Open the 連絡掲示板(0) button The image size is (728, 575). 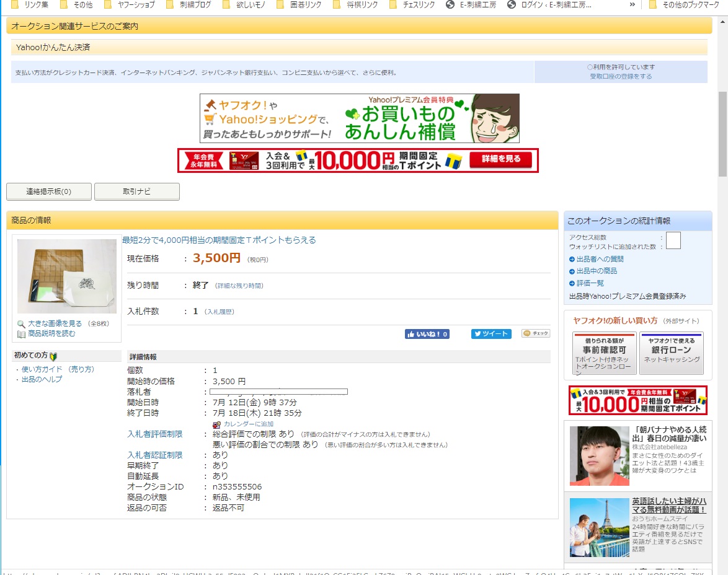49,191
